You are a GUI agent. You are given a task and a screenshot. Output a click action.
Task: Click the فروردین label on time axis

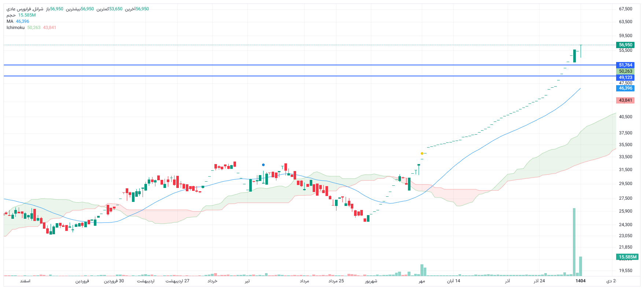coord(82,281)
